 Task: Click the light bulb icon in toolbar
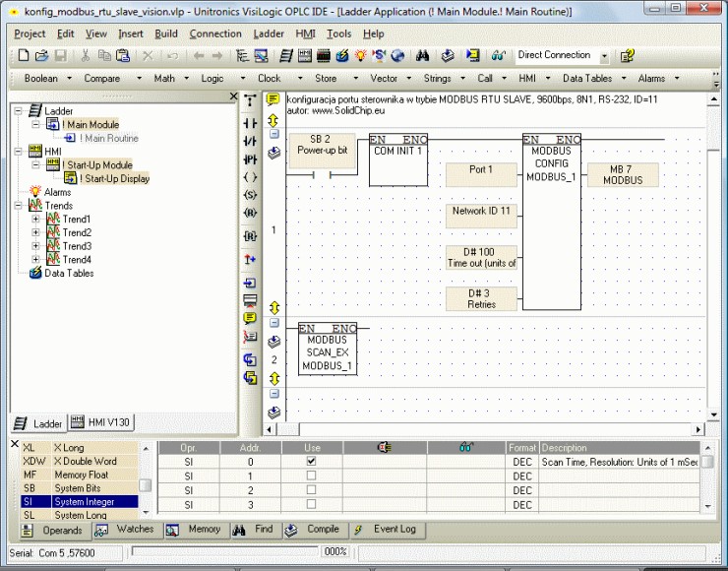pos(360,56)
